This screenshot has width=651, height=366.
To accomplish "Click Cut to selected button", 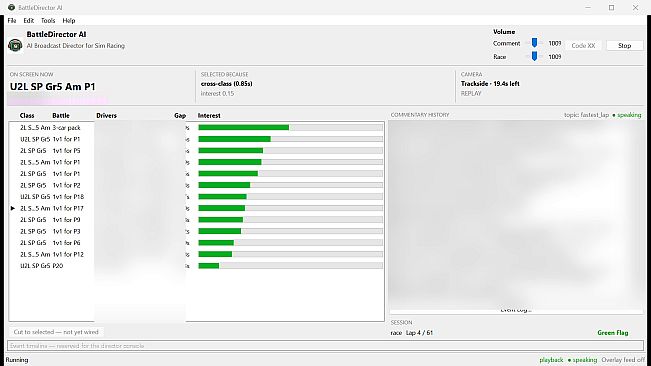I will tap(56, 332).
